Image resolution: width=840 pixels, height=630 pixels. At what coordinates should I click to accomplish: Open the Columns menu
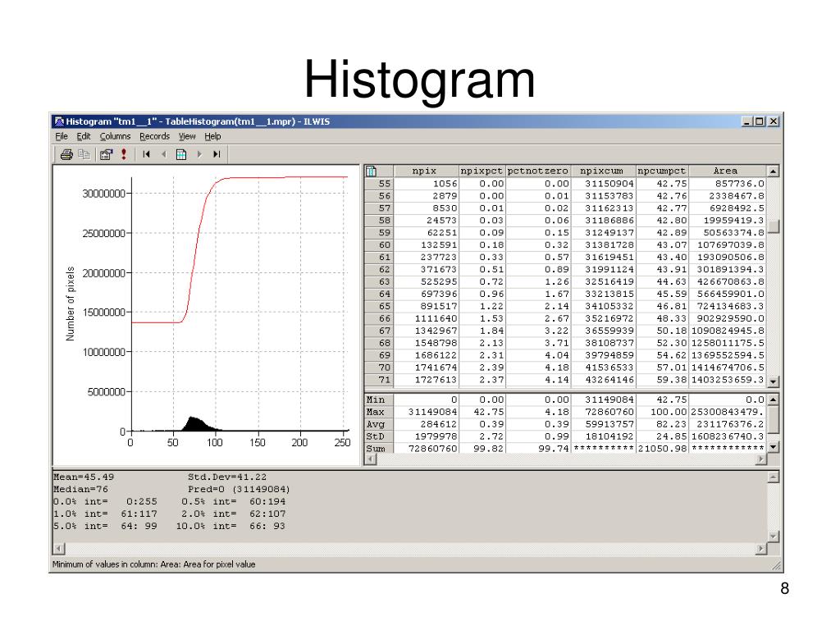[115, 137]
